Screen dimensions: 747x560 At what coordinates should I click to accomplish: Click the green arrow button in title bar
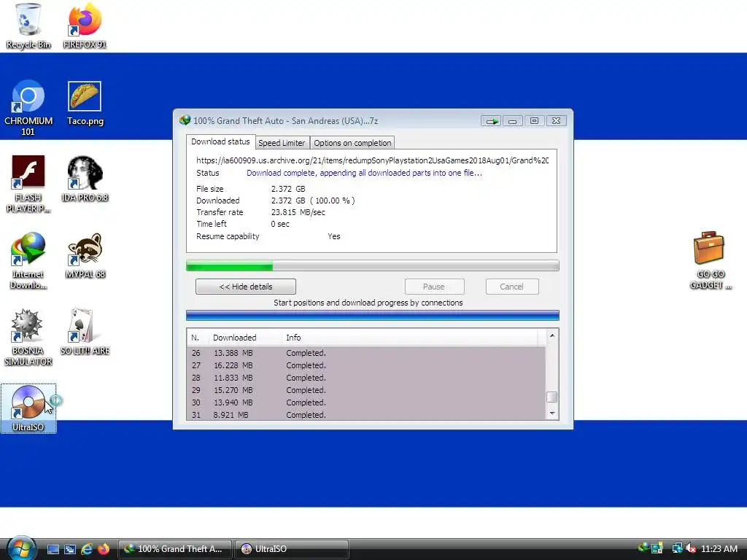(491, 121)
